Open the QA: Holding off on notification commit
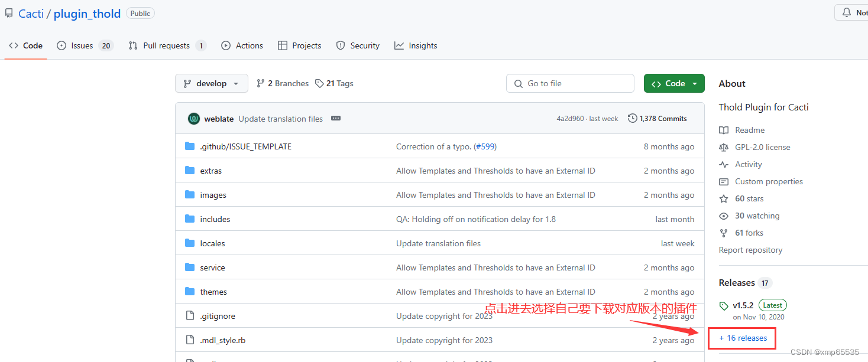Image resolution: width=868 pixels, height=362 pixels. point(476,219)
